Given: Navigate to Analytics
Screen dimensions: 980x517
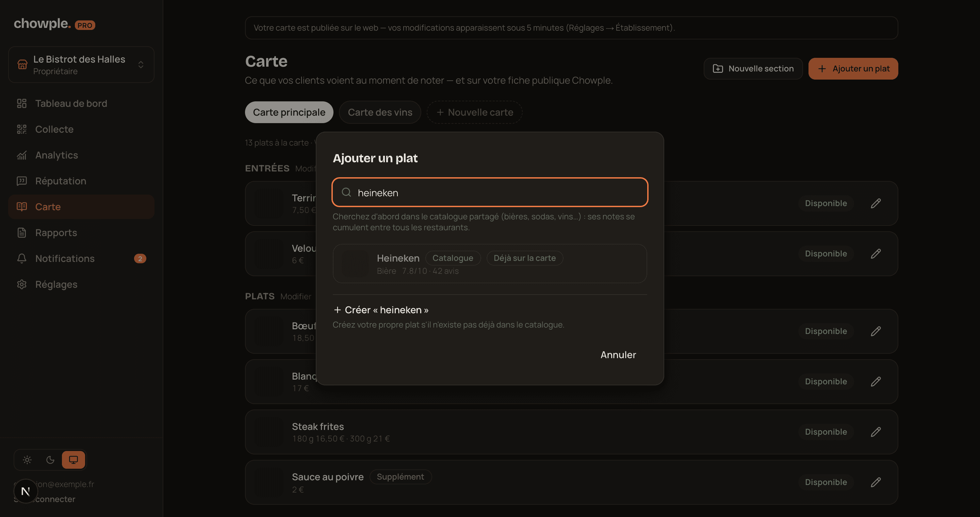Looking at the screenshot, I should pyautogui.click(x=81, y=155).
